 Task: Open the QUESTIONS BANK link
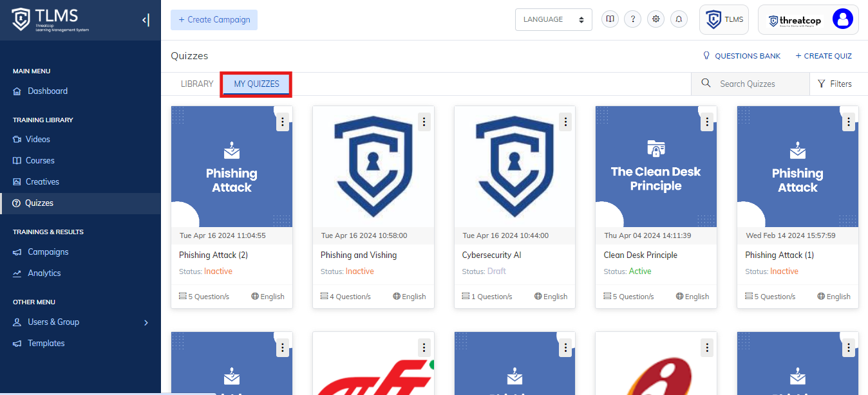742,56
